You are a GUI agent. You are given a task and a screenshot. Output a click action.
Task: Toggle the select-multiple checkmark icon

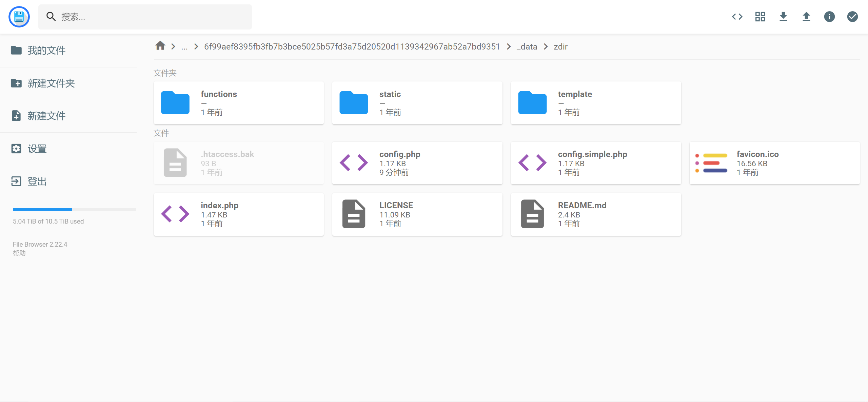pos(852,17)
